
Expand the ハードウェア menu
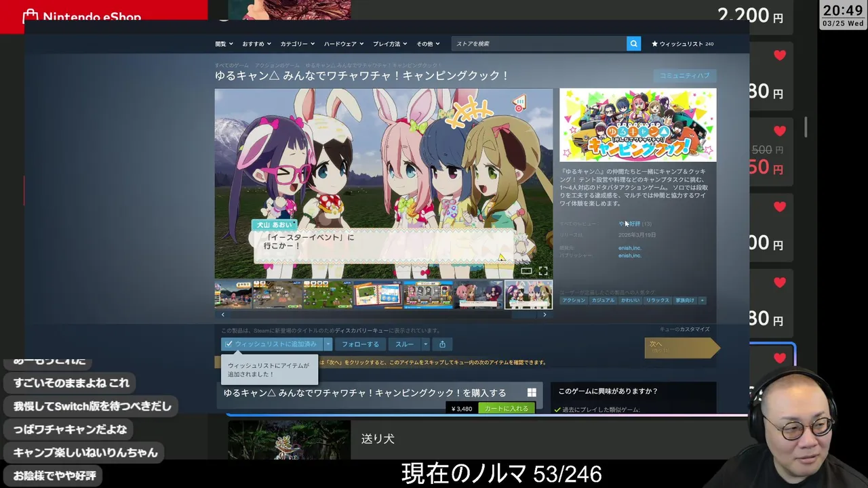click(x=344, y=44)
